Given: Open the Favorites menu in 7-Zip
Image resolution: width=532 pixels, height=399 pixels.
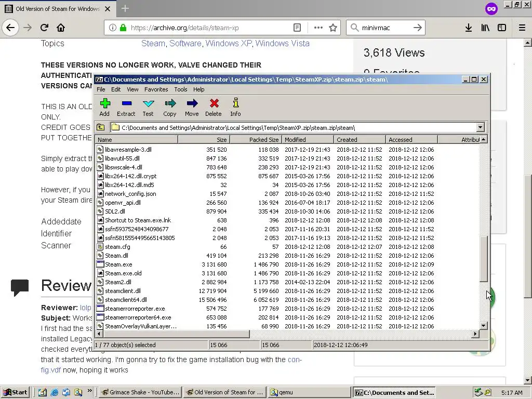Looking at the screenshot, I should [156, 89].
